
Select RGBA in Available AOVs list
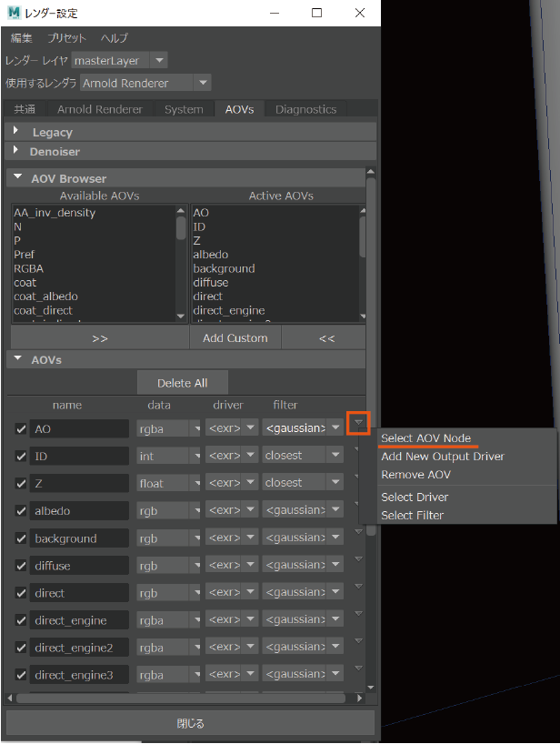(x=28, y=268)
